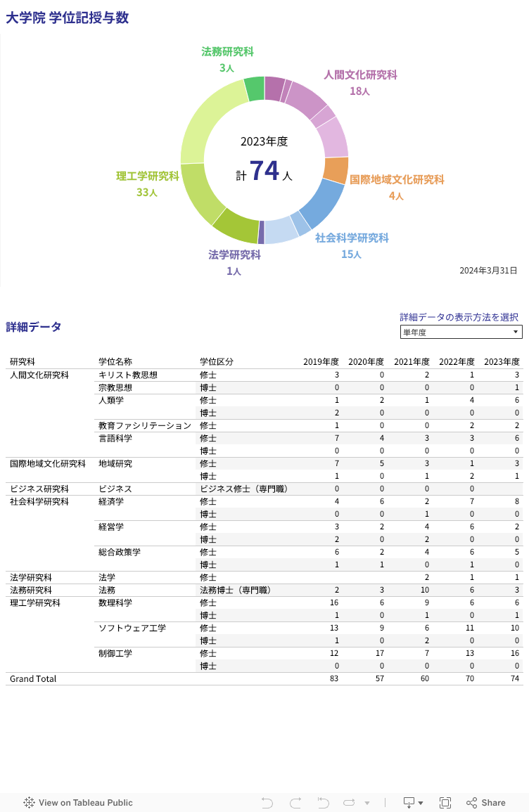Click the 法学研究科 chart label
Image resolution: width=529 pixels, height=812 pixels.
tap(235, 254)
